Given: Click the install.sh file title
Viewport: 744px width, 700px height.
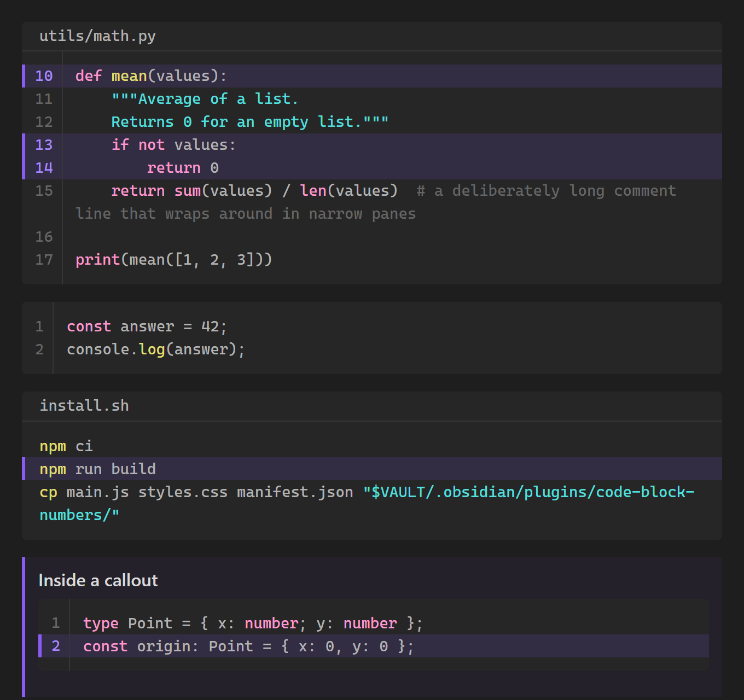Looking at the screenshot, I should tap(84, 406).
